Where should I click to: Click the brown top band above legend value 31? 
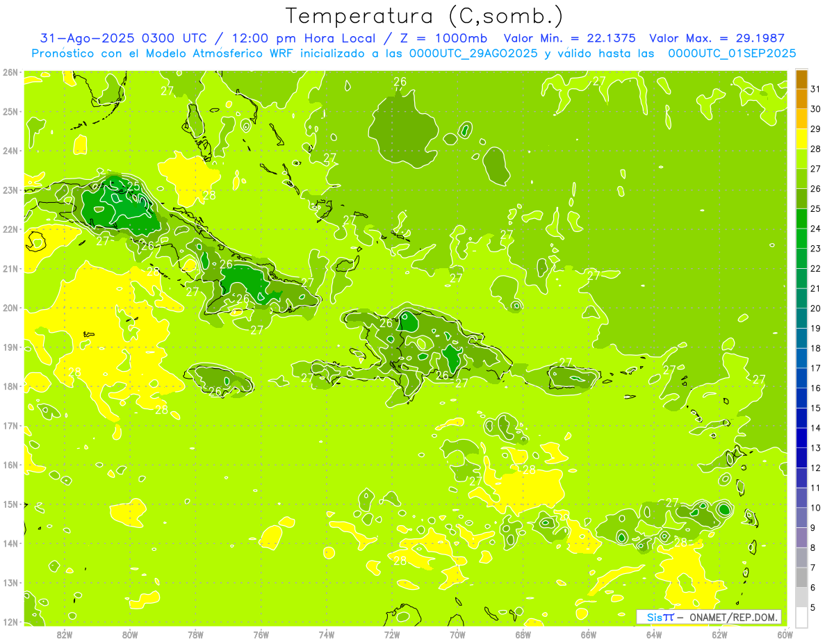(x=801, y=79)
